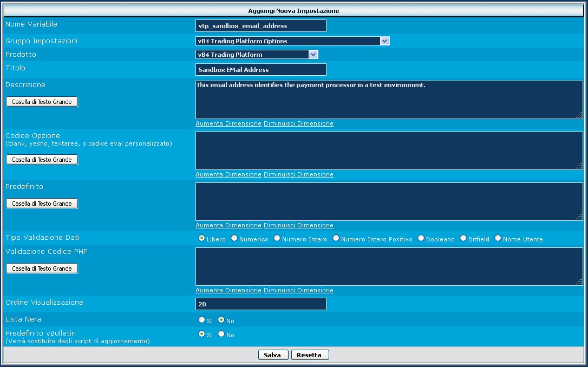Viewport: 588px width, 367px height.
Task: Click into the Nome Variabile input field
Action: [261, 26]
